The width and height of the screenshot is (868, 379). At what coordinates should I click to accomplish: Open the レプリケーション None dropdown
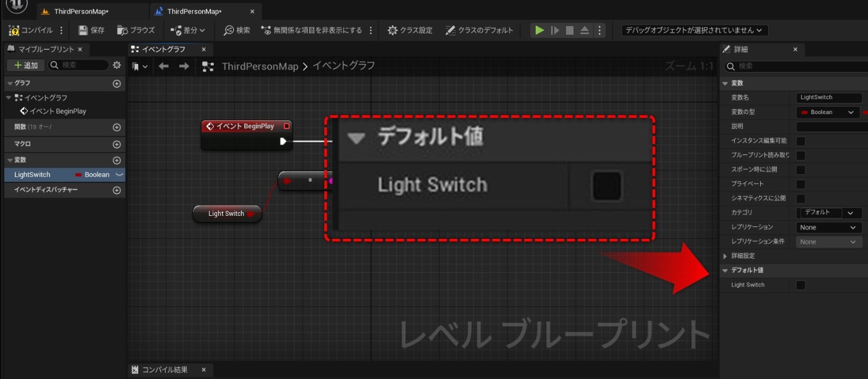828,227
